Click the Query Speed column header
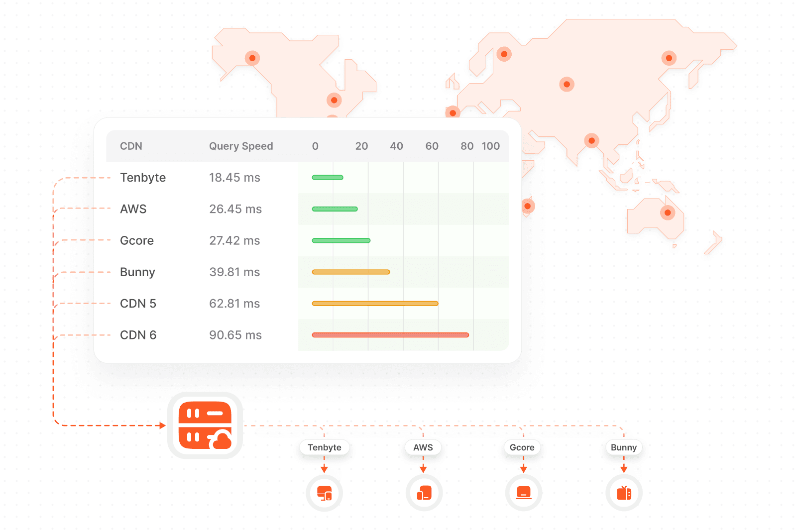 241,146
